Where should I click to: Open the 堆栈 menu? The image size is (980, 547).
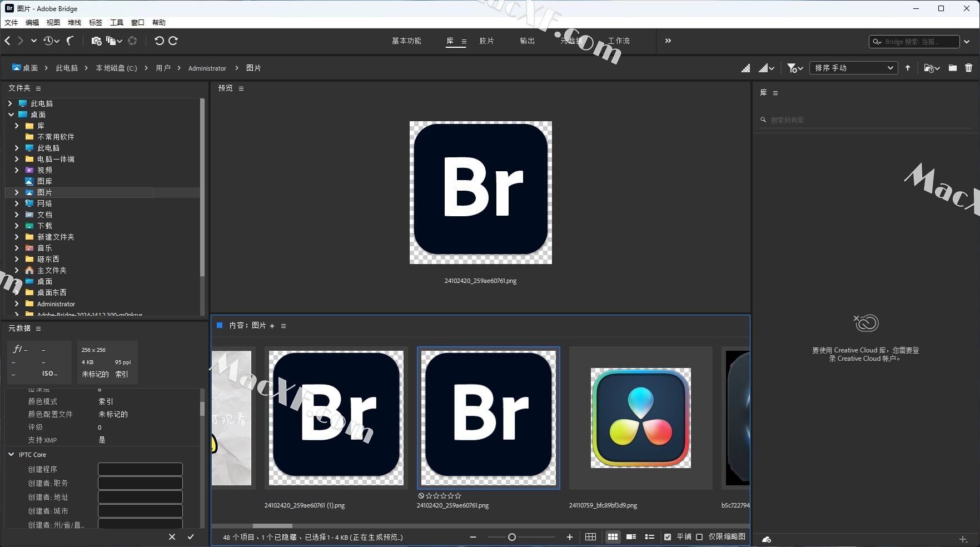pos(74,23)
